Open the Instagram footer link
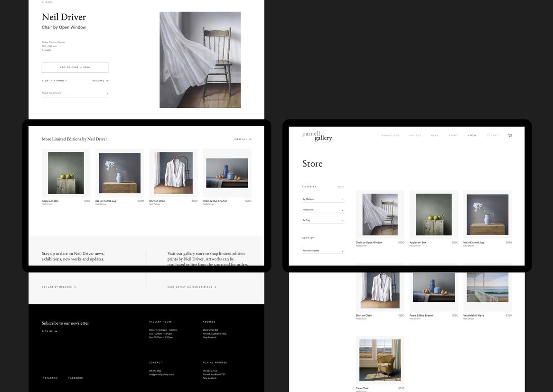The image size is (553, 392). 50,378
